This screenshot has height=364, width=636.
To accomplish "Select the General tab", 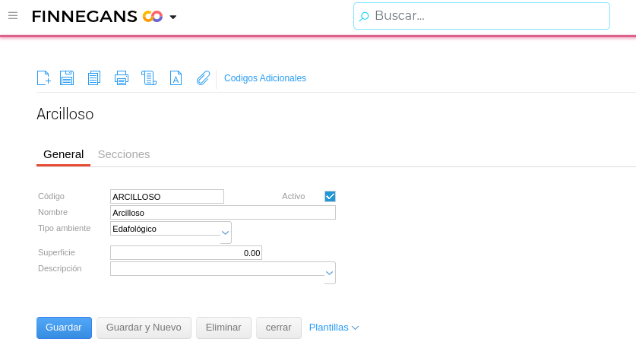I will (63, 154).
